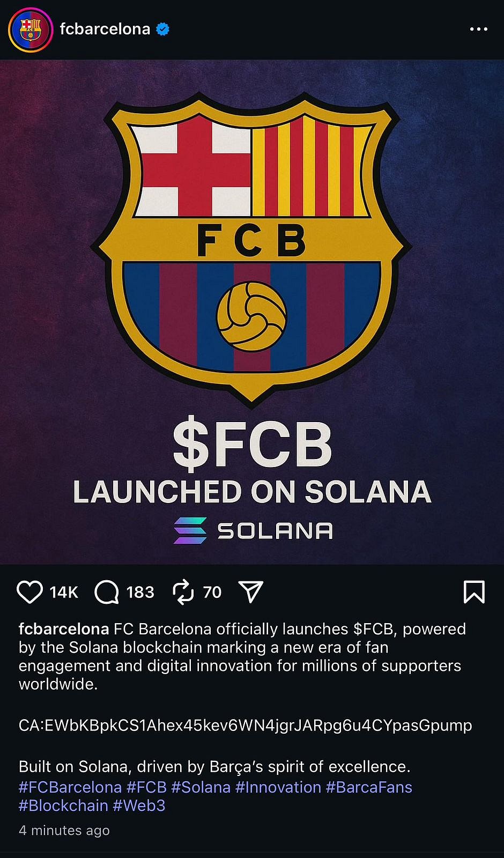Click the 70 repost count
Image resolution: width=504 pixels, height=858 pixels.
tap(212, 592)
